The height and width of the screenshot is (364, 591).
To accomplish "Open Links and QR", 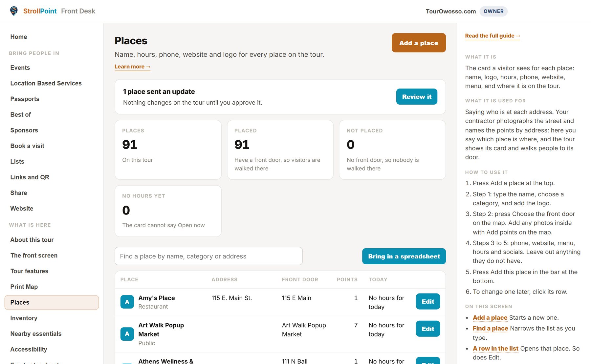I will tap(30, 177).
